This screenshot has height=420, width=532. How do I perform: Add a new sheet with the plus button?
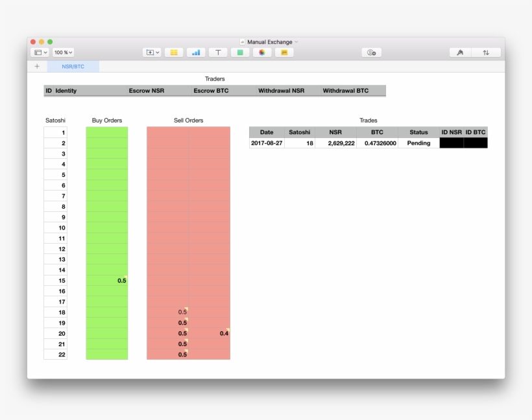pos(37,66)
